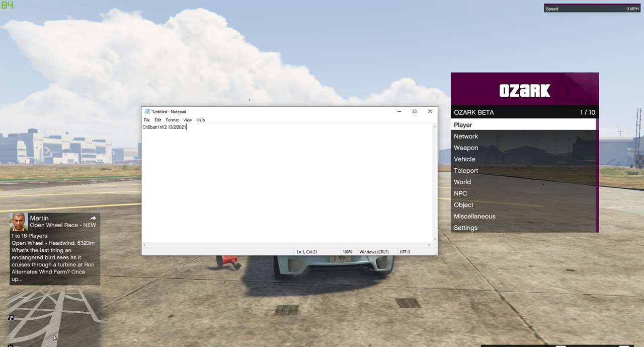The width and height of the screenshot is (644, 347).
Task: Maximize the Notepad window
Action: pyautogui.click(x=415, y=111)
